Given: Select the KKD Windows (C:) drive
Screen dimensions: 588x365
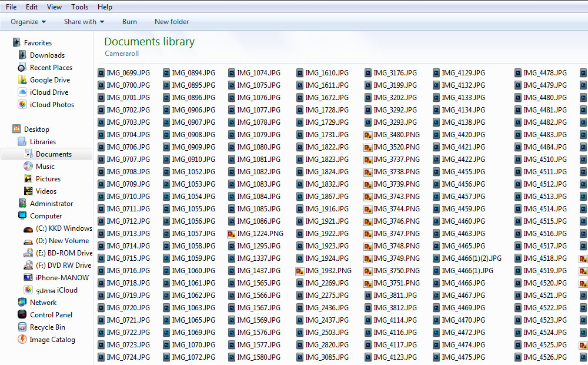Looking at the screenshot, I should tap(54, 228).
